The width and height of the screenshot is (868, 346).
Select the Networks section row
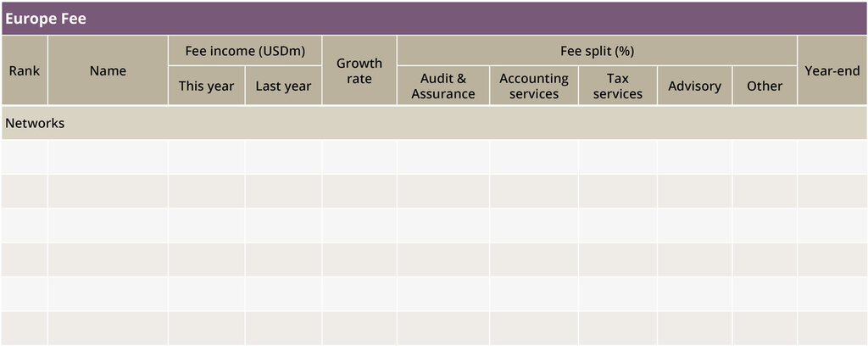(x=433, y=123)
